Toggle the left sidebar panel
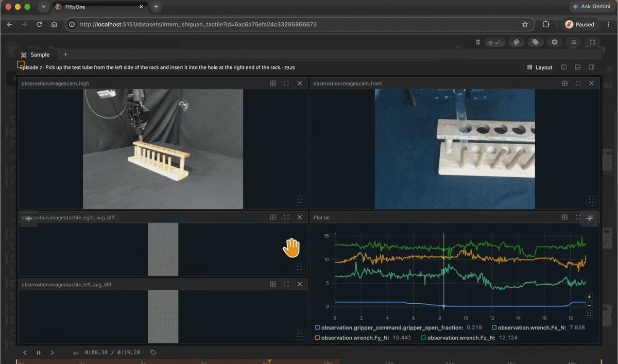This screenshot has width=618, height=364. click(x=564, y=67)
